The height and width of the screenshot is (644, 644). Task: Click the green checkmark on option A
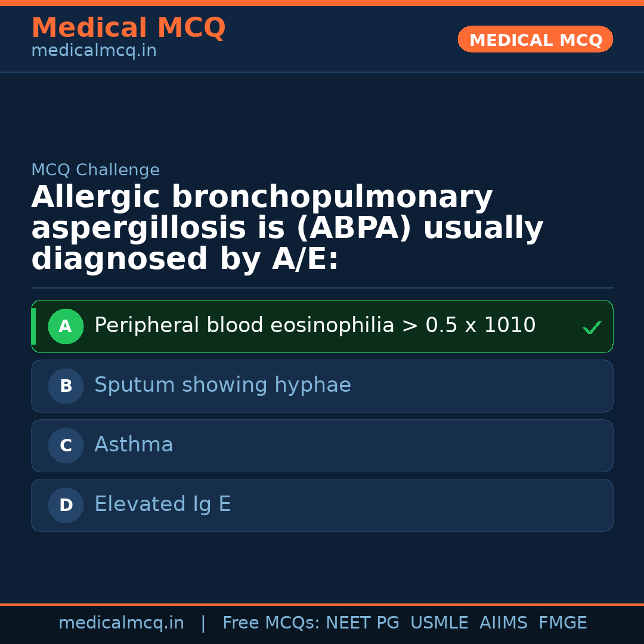click(592, 327)
